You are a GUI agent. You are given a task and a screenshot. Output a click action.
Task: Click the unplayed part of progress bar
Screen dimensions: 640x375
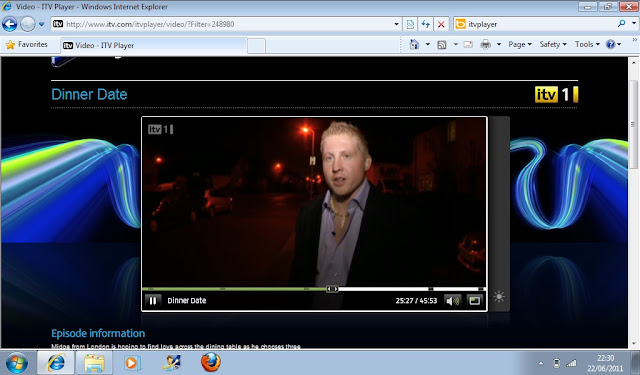tap(411, 289)
